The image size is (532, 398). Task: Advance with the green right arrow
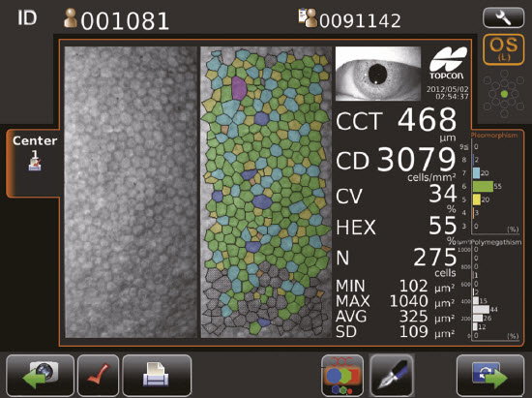[x=490, y=376]
